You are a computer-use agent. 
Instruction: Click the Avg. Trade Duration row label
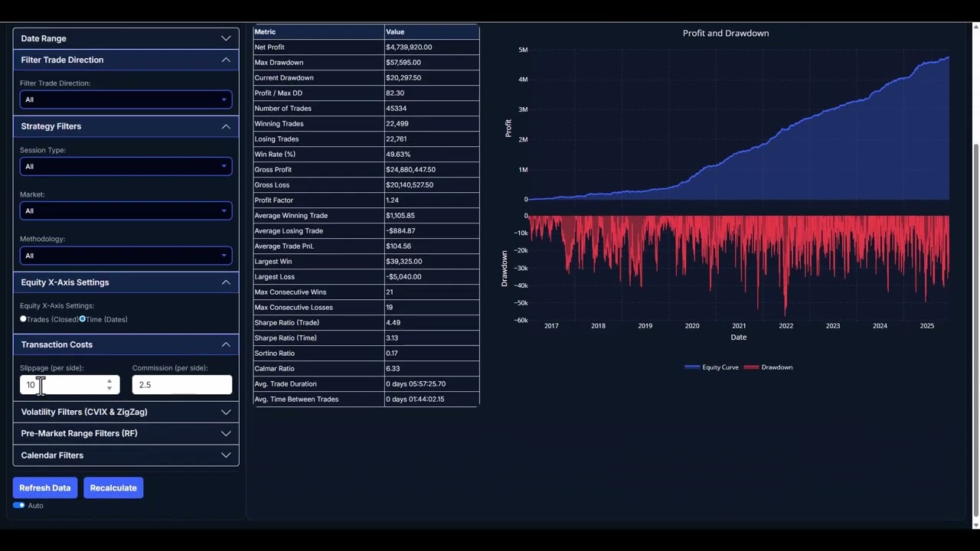286,384
